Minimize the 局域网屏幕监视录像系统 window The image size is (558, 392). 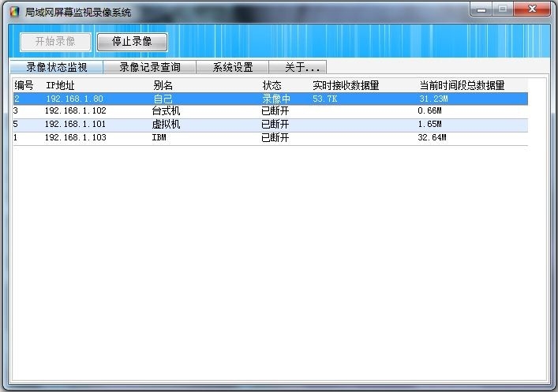click(x=481, y=9)
